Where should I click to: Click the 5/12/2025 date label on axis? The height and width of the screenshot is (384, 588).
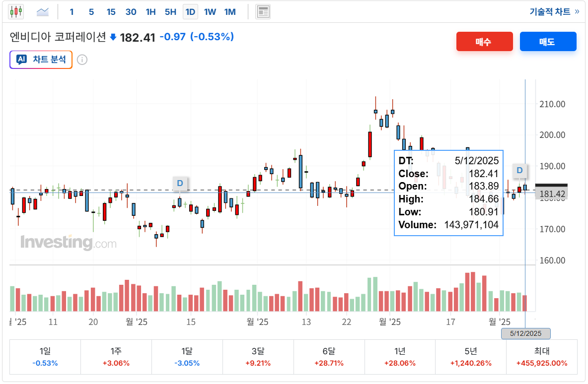pyautogui.click(x=526, y=333)
